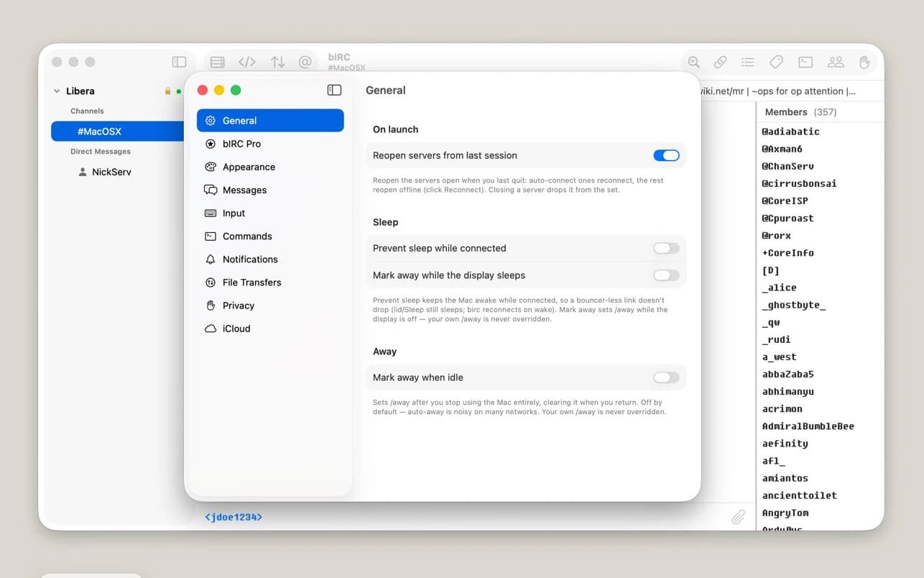Select member @rorx
The image size is (924, 578).
coord(776,235)
